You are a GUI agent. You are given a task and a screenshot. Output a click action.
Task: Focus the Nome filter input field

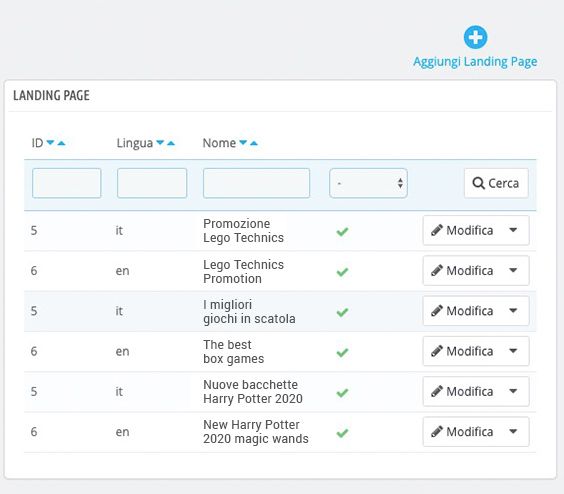click(x=256, y=183)
